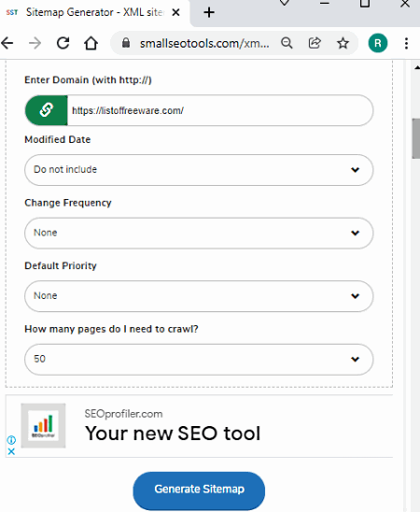Expand the Default Priority dropdown
Image resolution: width=420 pixels, height=512 pixels.
click(x=199, y=296)
